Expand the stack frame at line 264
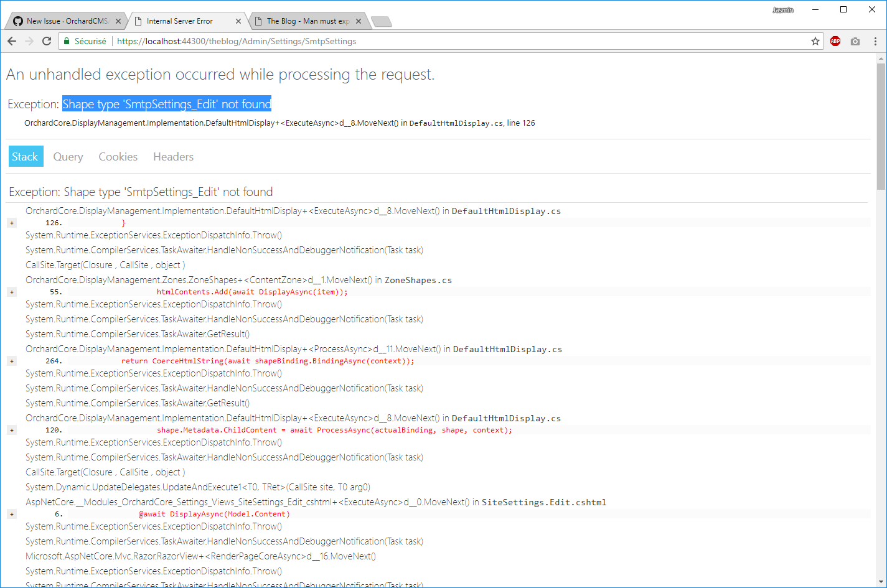The width and height of the screenshot is (887, 588). coord(11,361)
